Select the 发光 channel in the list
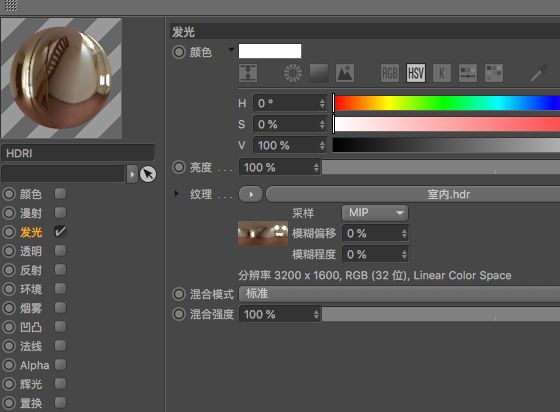 pyautogui.click(x=31, y=232)
